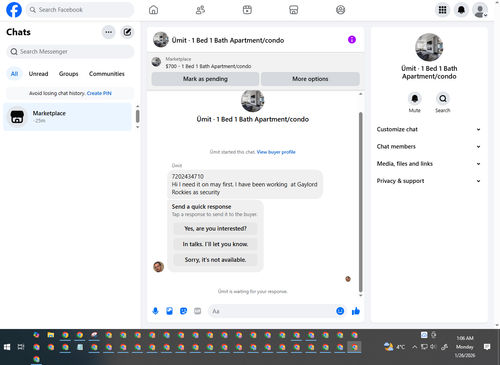The height and width of the screenshot is (365, 500).
Task: Open the Watch video icon in top navigation
Action: coord(247,10)
